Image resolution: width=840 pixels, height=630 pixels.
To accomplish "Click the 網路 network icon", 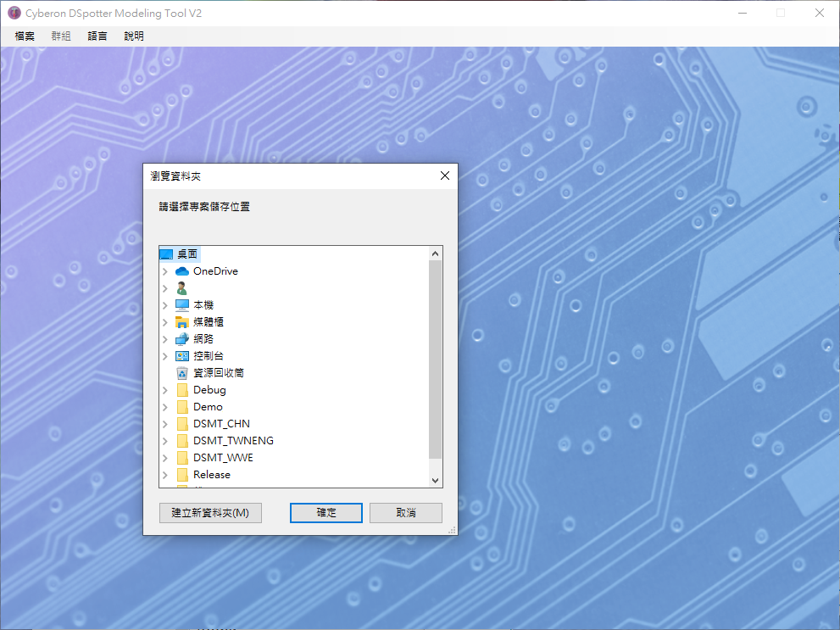I will [x=182, y=339].
